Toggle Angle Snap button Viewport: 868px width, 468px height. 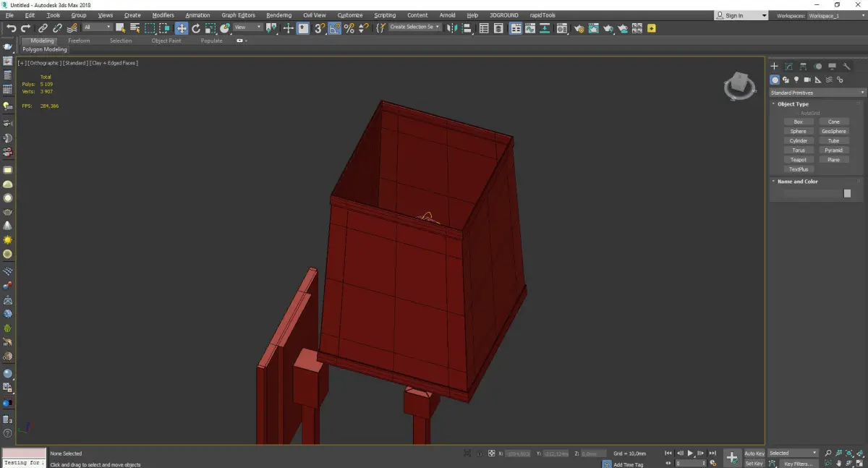click(335, 28)
